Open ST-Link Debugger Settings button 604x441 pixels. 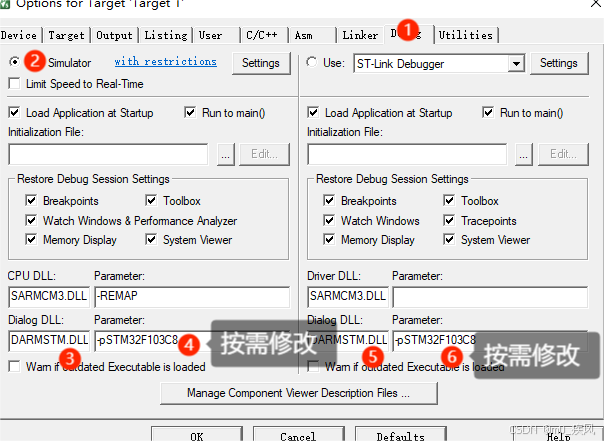point(559,63)
